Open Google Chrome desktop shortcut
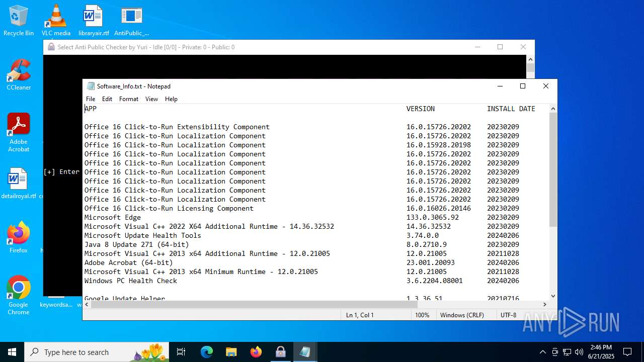Screen dimensions: 644x362 pyautogui.click(x=19, y=296)
